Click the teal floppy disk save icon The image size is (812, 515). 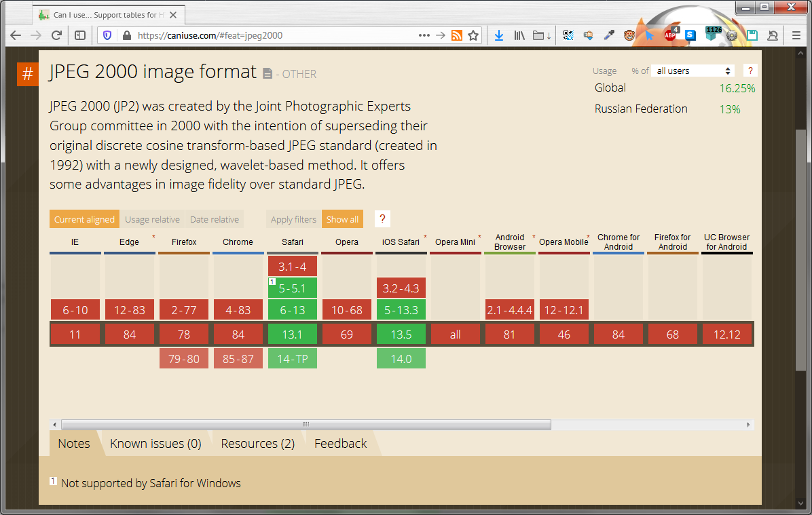click(752, 35)
